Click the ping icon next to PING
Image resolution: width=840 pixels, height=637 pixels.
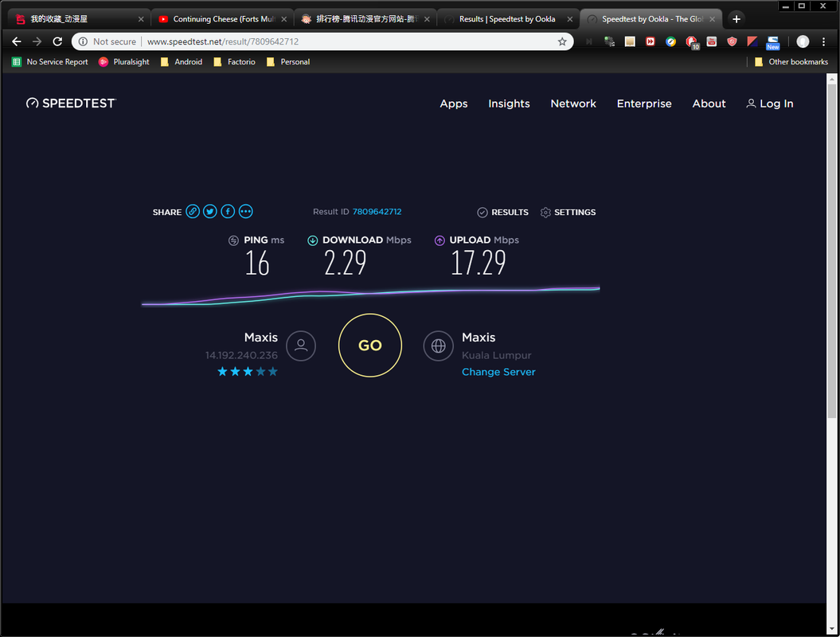233,240
